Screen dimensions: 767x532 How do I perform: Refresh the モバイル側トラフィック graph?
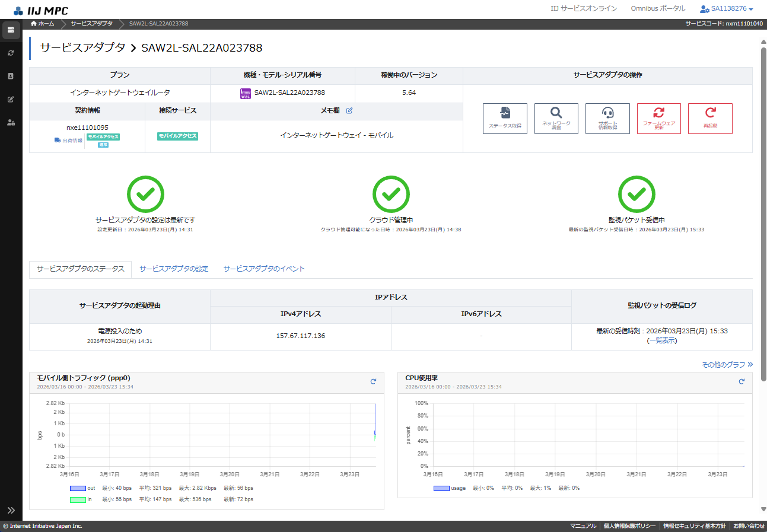coord(373,381)
